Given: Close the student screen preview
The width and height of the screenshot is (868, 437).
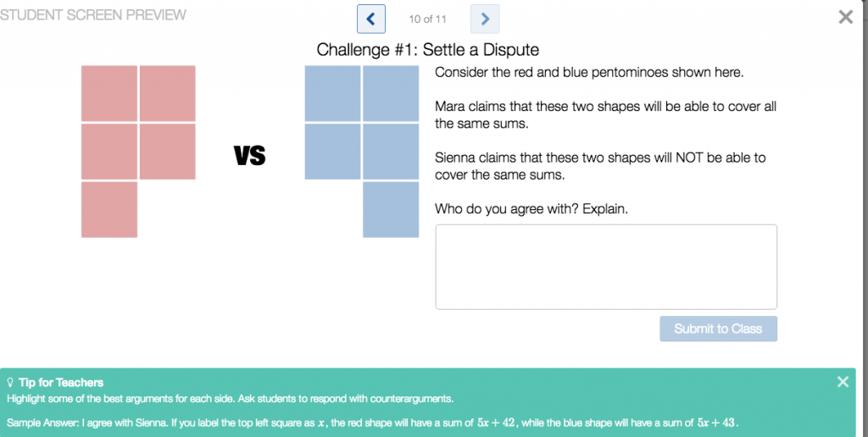Looking at the screenshot, I should coord(845,17).
